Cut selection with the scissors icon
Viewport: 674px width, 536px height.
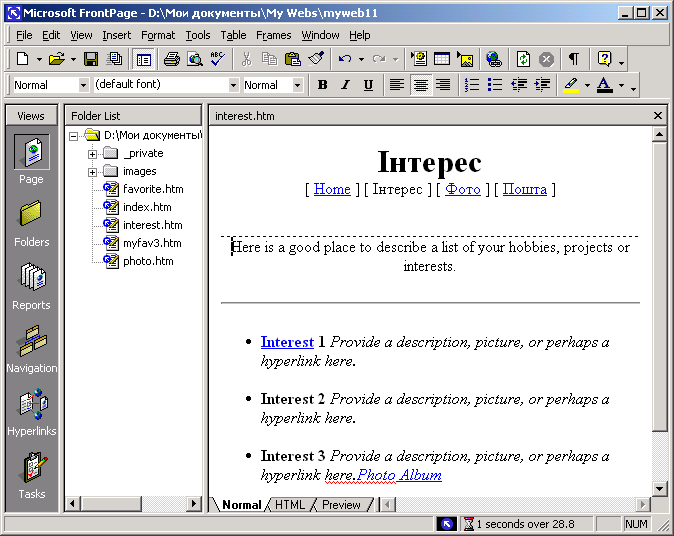coord(246,58)
